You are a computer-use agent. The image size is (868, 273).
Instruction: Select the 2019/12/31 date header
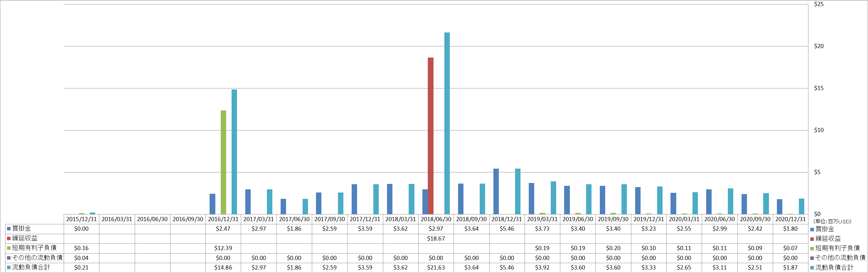(x=649, y=219)
